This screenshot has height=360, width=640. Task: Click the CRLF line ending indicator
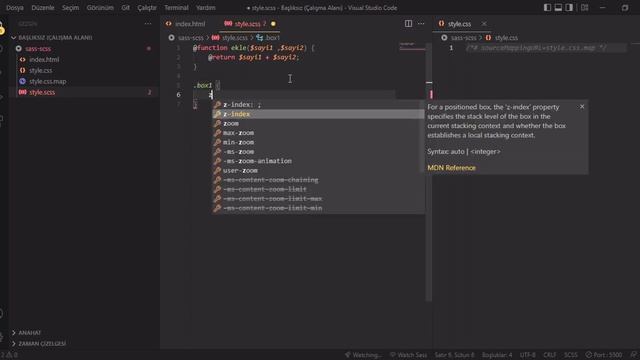(x=549, y=355)
